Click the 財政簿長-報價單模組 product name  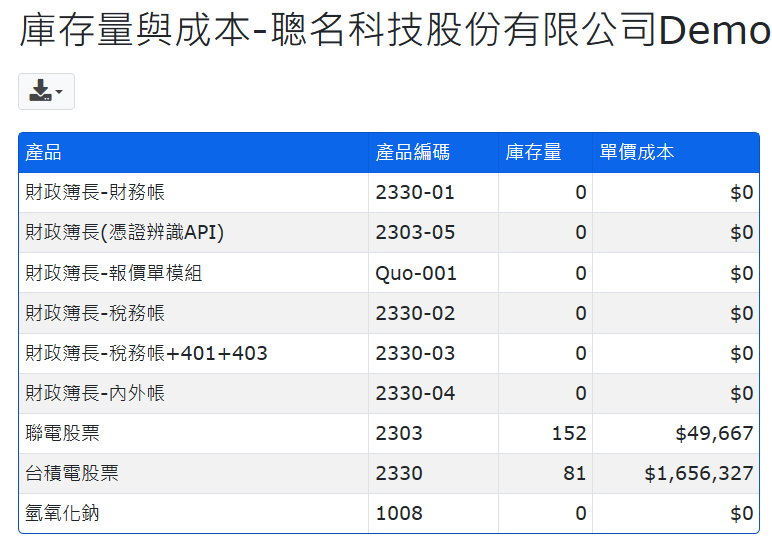tap(113, 273)
